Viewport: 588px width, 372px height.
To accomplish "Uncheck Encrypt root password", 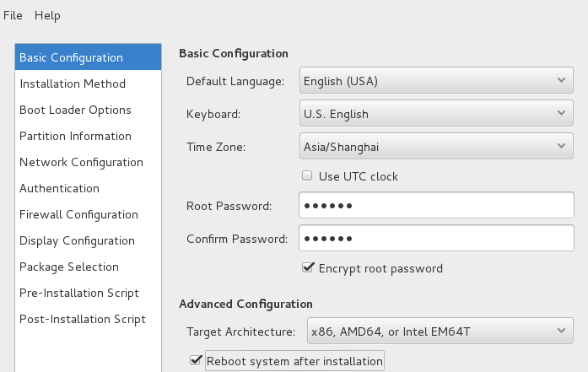I will tap(308, 267).
